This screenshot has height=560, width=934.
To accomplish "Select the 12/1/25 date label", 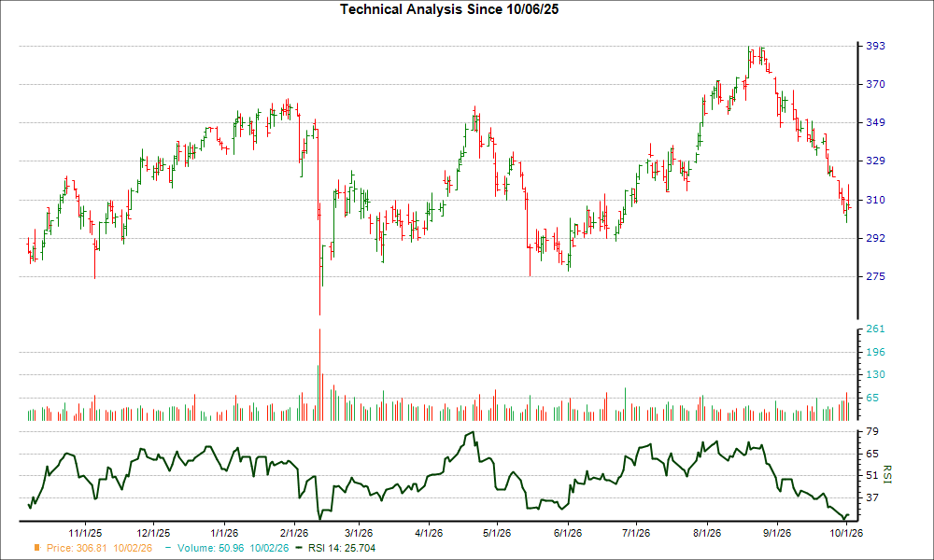I will 154,533.
